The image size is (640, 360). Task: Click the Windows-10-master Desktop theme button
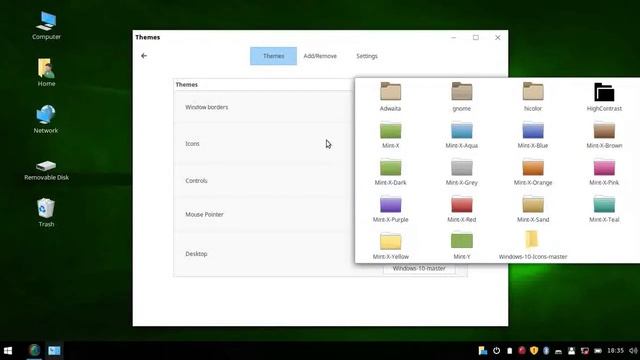coord(419,269)
